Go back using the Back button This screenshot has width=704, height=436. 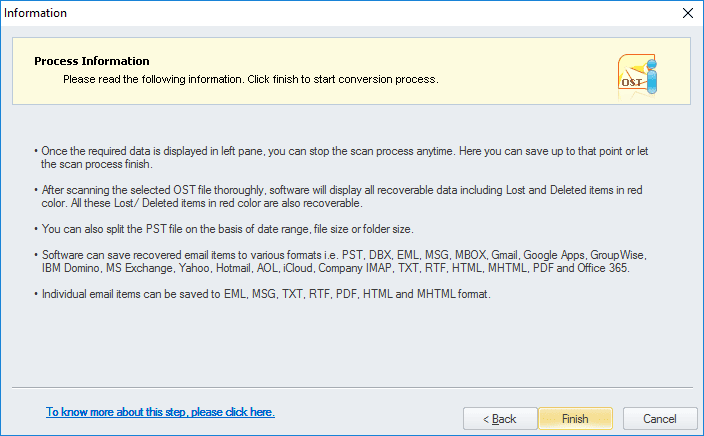click(499, 418)
